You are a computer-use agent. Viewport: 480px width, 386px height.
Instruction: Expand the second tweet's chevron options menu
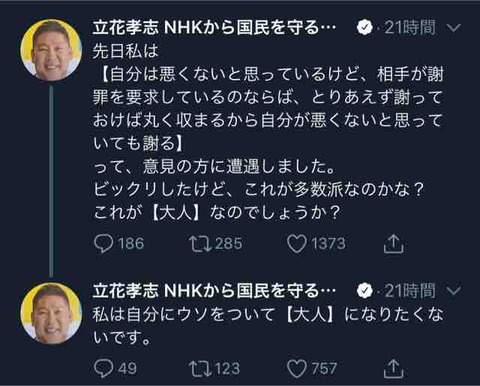[454, 291]
